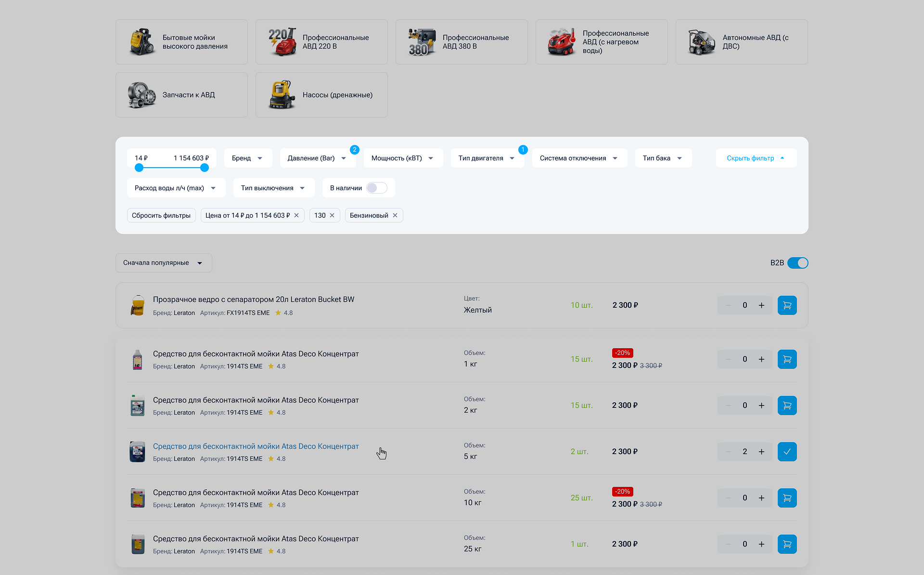This screenshot has height=575, width=924.
Task: Collapse filters with Скрыть фильтр
Action: click(756, 158)
